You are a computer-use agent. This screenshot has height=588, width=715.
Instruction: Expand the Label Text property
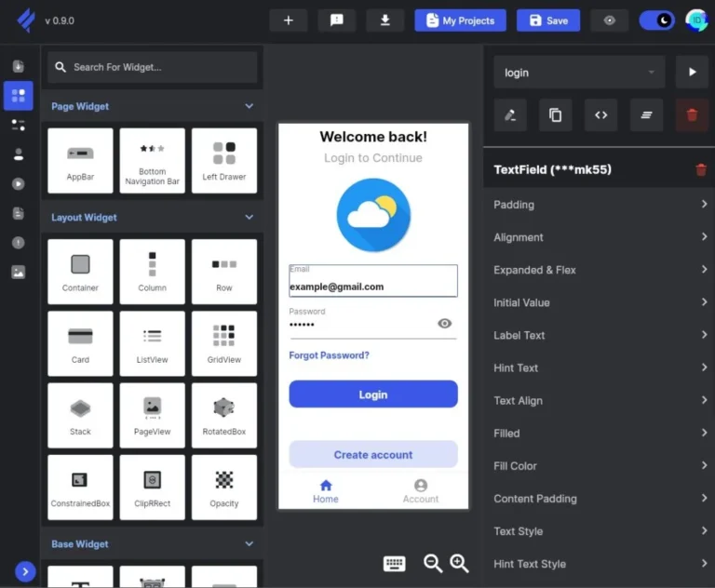pyautogui.click(x=600, y=336)
